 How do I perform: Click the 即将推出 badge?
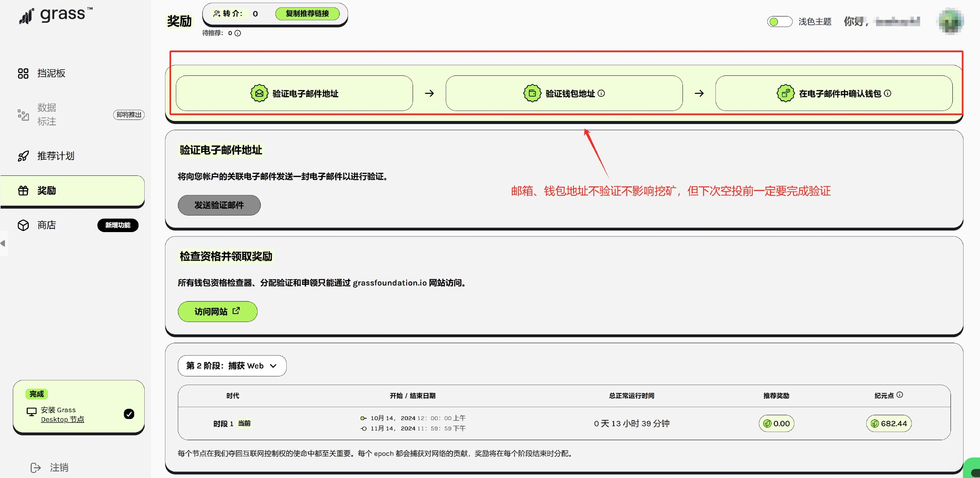click(129, 115)
